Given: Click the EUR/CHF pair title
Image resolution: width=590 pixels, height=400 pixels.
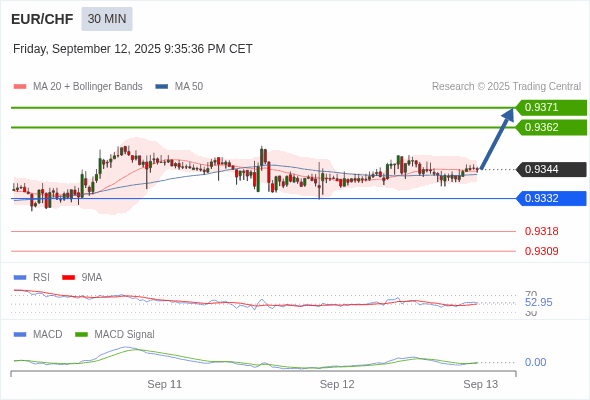Looking at the screenshot, I should click(x=42, y=19).
